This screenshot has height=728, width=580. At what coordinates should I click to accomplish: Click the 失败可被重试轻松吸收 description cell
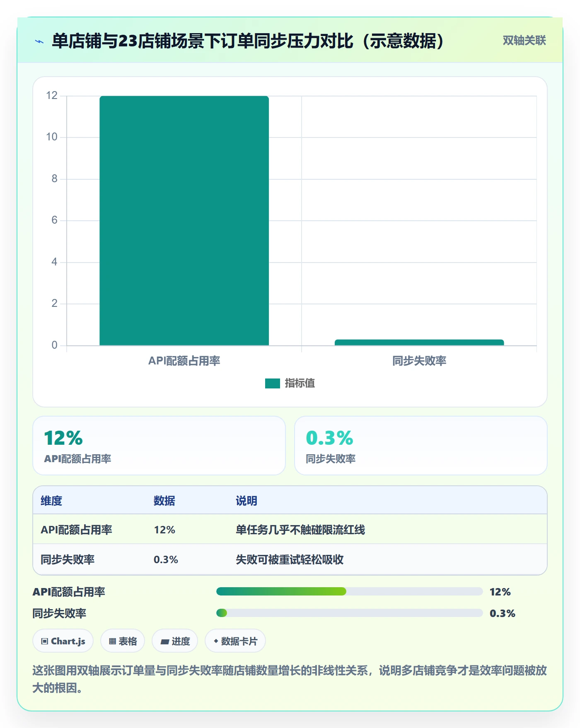(x=290, y=559)
